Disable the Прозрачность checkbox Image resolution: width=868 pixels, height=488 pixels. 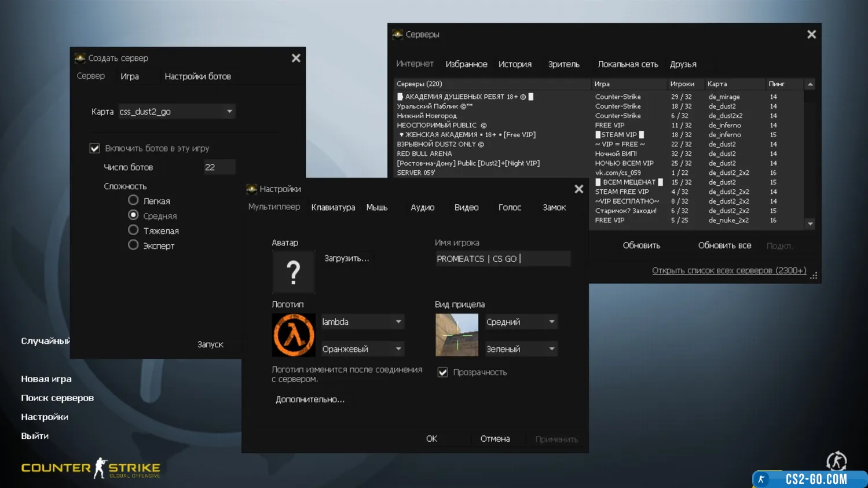point(443,372)
